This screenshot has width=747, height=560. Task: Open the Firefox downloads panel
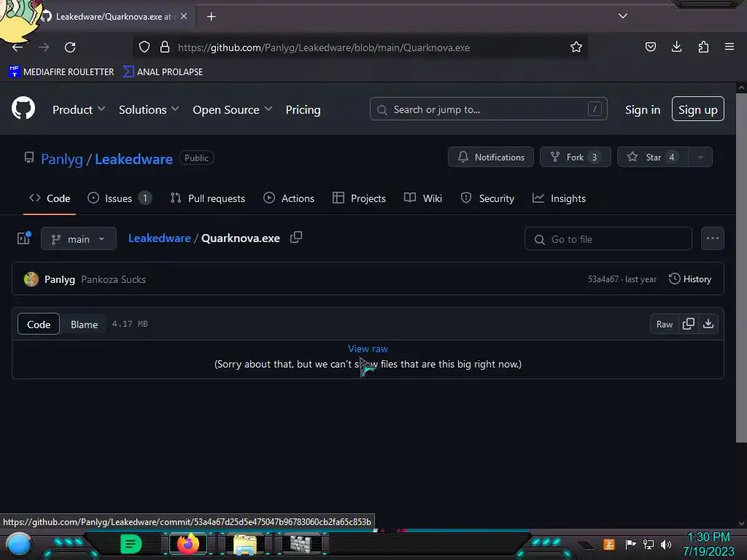(x=676, y=47)
